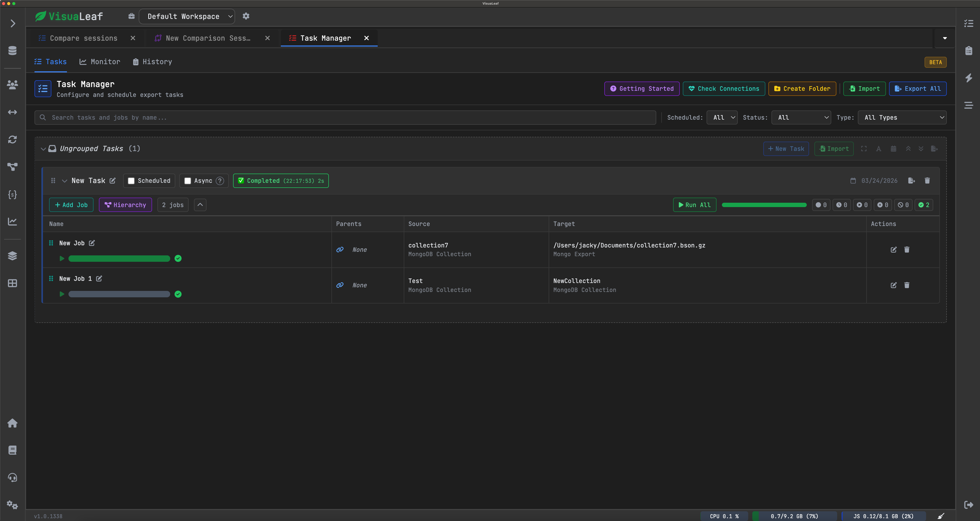Open the Compare sessions tab
This screenshot has height=521, width=980.
coord(83,38)
